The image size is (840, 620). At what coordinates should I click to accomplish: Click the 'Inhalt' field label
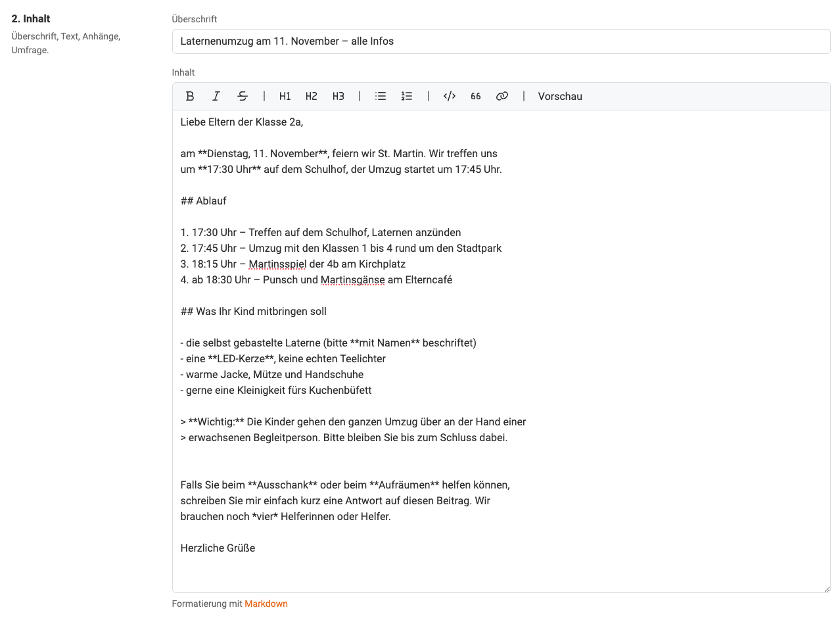pos(183,72)
